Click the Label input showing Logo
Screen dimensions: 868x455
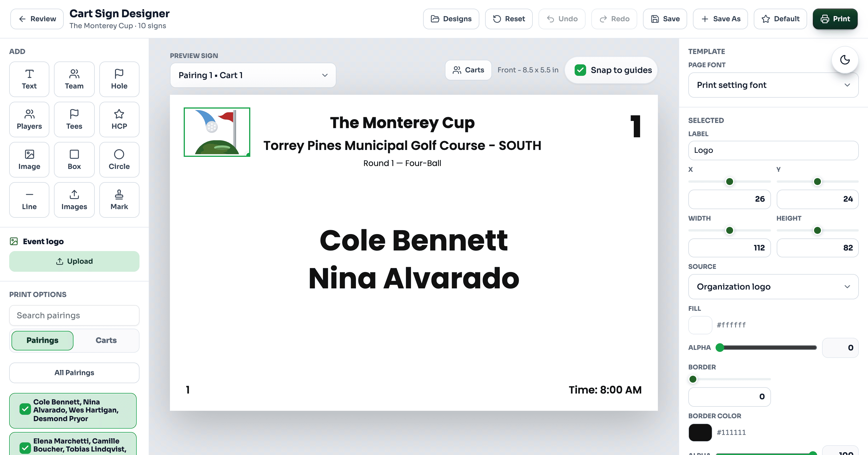[x=773, y=150]
